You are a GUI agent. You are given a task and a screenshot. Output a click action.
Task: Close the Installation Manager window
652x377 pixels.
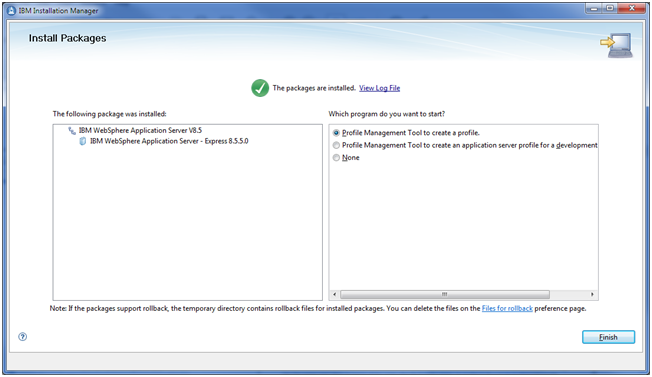pos(631,8)
